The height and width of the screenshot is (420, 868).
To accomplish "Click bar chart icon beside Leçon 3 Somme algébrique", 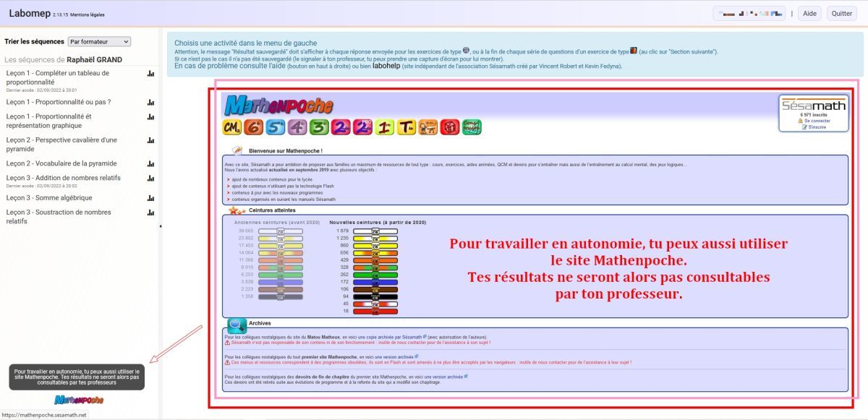I will [x=150, y=198].
